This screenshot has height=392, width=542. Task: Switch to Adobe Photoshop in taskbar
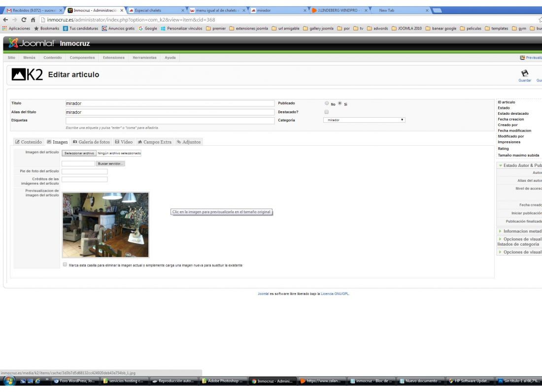tap(223, 381)
